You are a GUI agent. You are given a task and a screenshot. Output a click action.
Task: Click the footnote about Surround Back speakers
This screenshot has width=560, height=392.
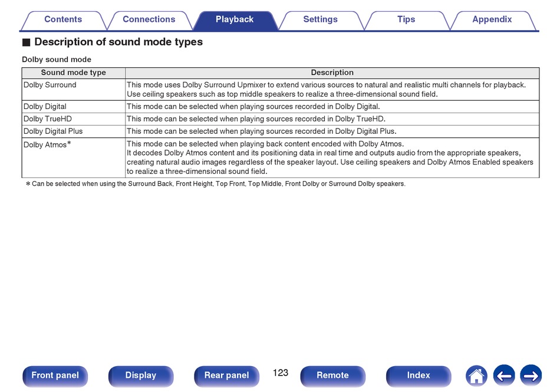pyautogui.click(x=216, y=184)
